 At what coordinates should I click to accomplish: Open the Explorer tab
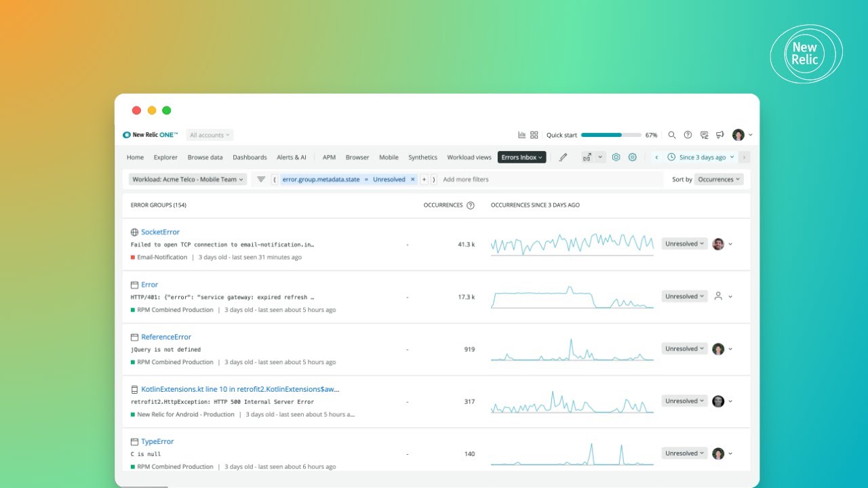(x=165, y=157)
